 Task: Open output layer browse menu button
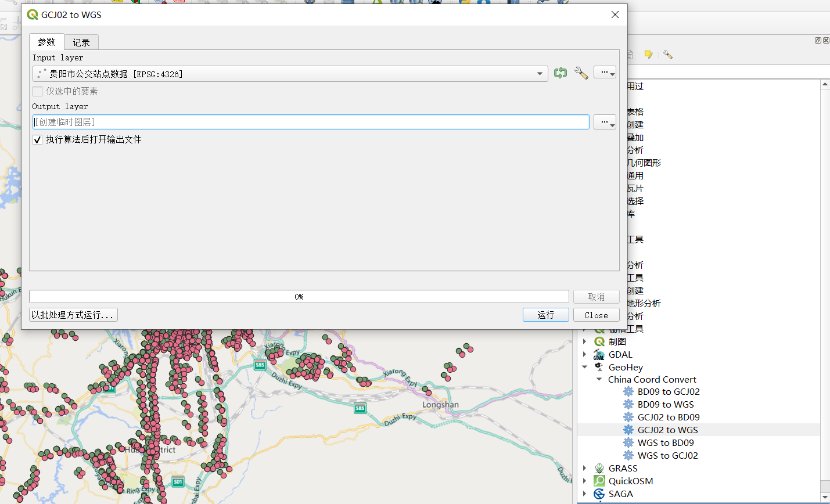(605, 122)
